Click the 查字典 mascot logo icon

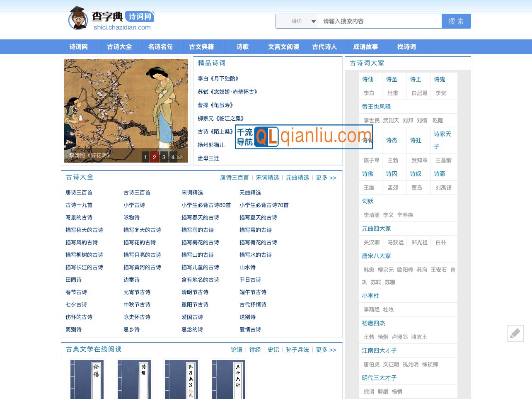76,19
